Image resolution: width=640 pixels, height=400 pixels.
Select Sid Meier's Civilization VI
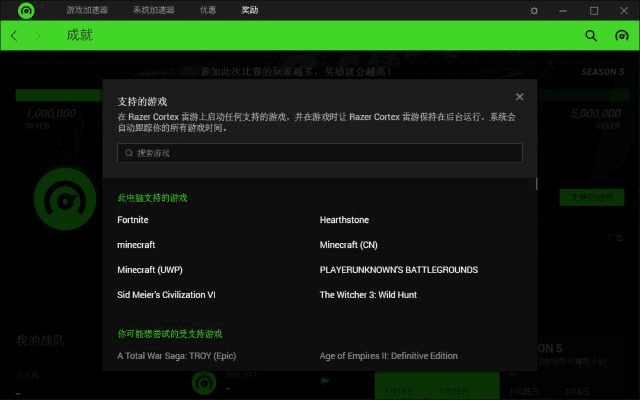pos(166,295)
